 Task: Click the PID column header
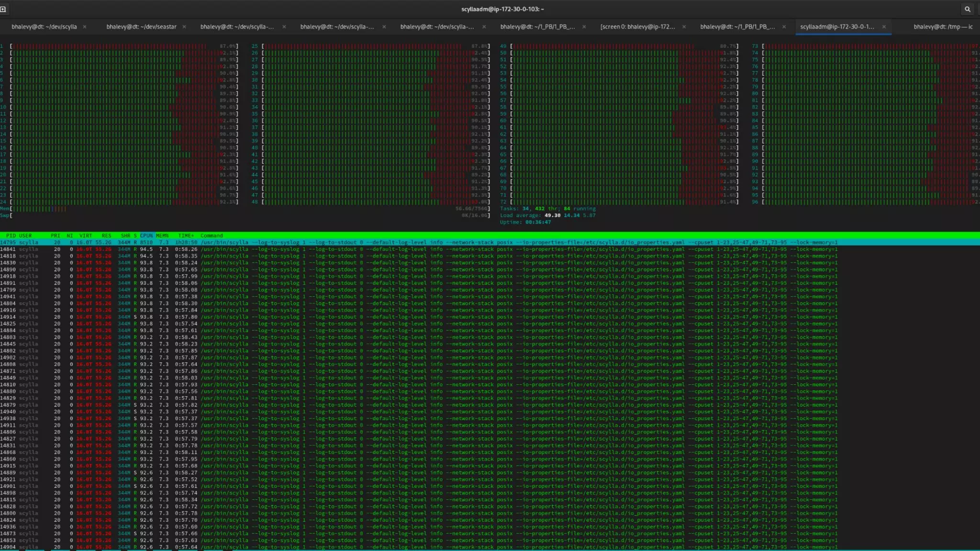(x=11, y=236)
